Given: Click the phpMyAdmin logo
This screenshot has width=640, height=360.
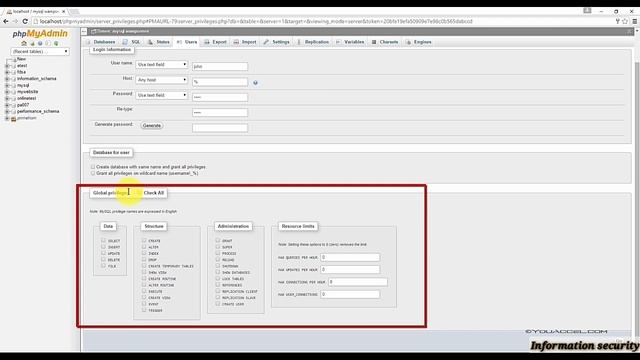Looking at the screenshot, I should 40,33.
